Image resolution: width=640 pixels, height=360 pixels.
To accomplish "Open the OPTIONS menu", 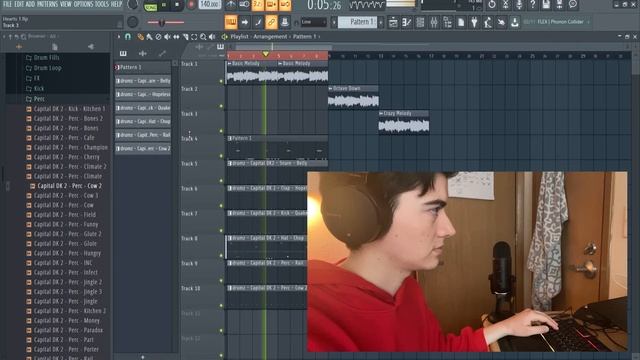I will coord(83,4).
